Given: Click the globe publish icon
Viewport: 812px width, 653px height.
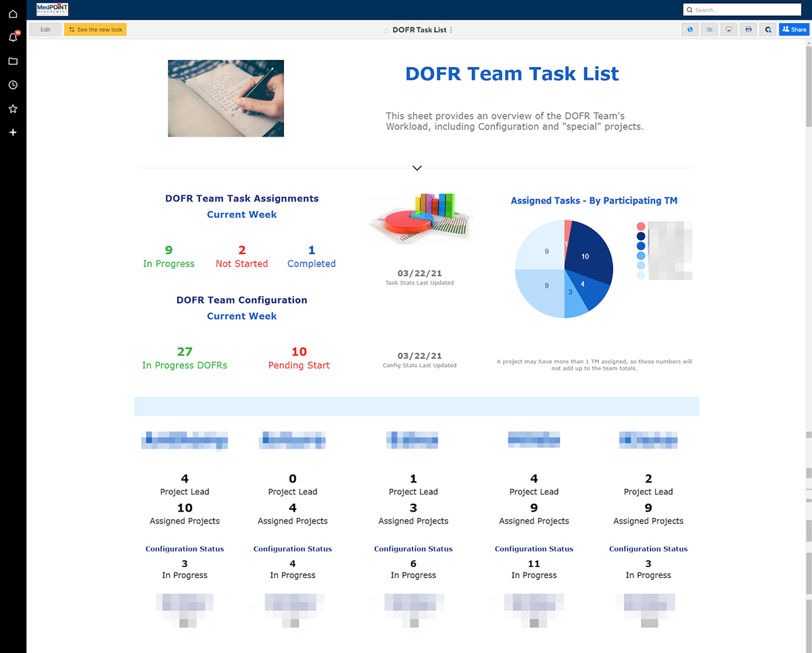Looking at the screenshot, I should pos(690,30).
